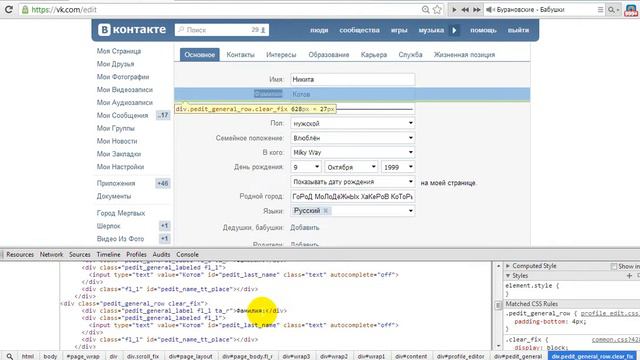Open Документы in sidebar
640x360 pixels.
(x=114, y=196)
